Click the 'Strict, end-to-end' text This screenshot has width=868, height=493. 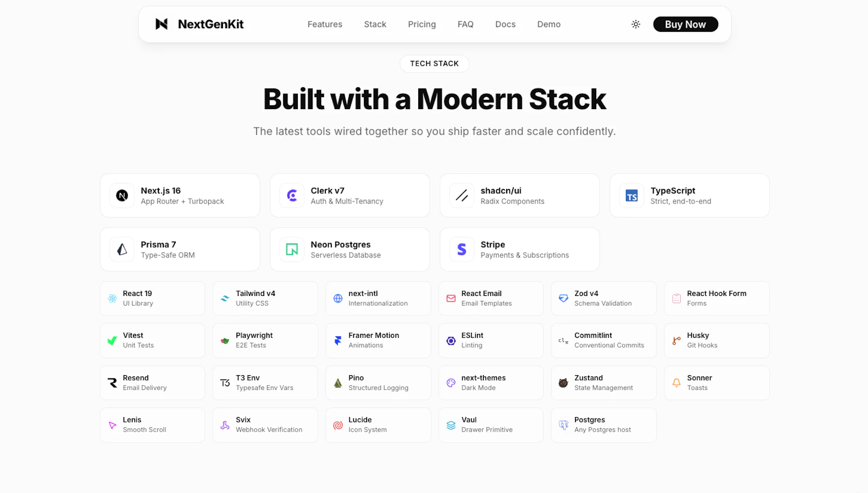pyautogui.click(x=681, y=201)
